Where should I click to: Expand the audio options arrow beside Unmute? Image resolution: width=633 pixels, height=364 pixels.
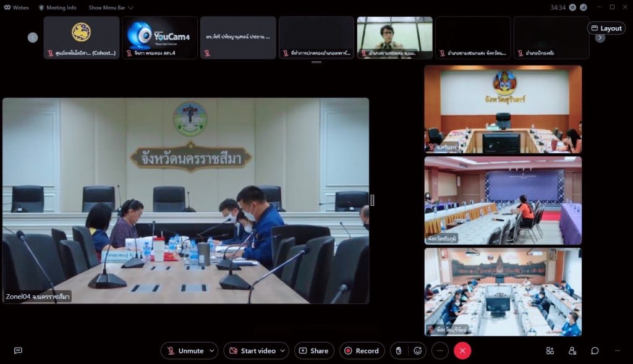pyautogui.click(x=212, y=350)
